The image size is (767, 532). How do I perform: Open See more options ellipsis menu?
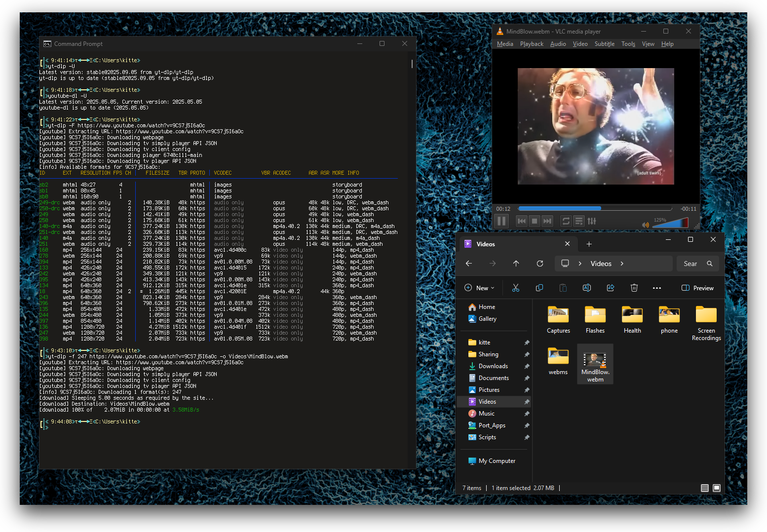[657, 288]
